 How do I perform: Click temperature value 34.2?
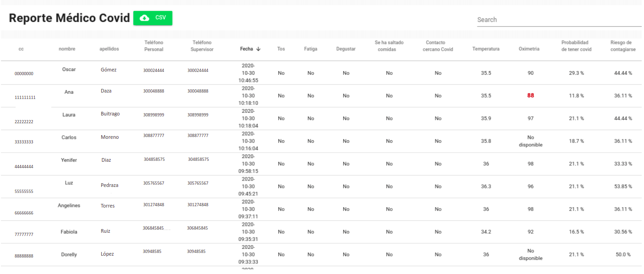click(486, 232)
